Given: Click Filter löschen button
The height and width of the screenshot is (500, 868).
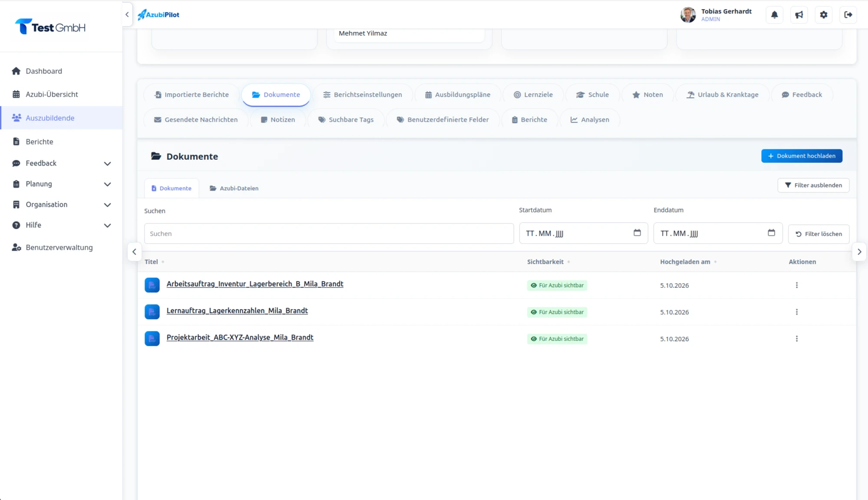Looking at the screenshot, I should (819, 234).
